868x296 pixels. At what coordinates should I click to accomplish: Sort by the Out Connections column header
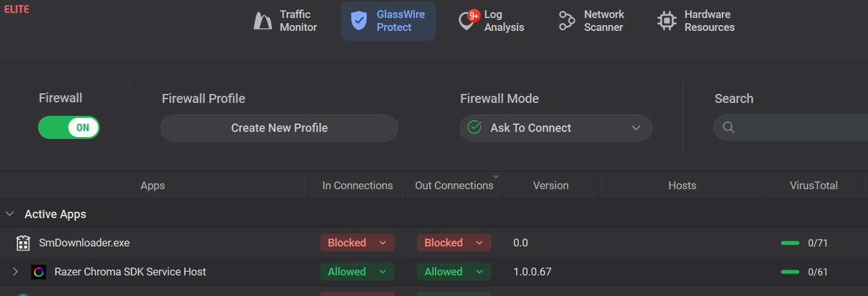(454, 185)
